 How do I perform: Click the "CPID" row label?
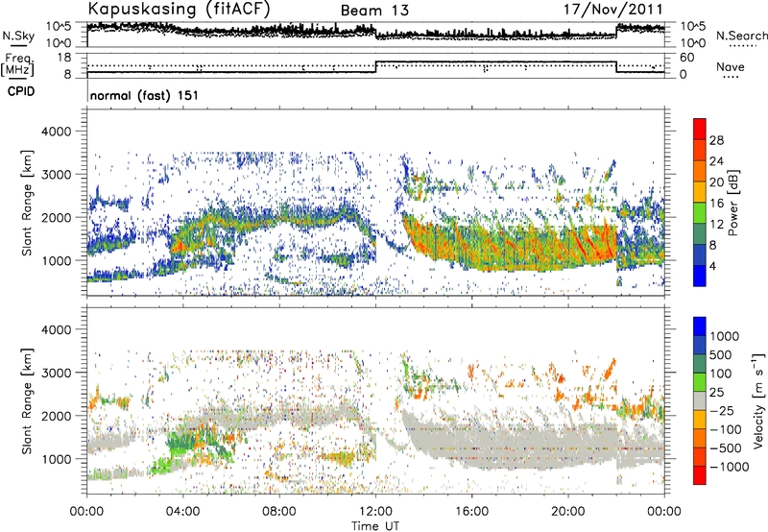(21, 91)
